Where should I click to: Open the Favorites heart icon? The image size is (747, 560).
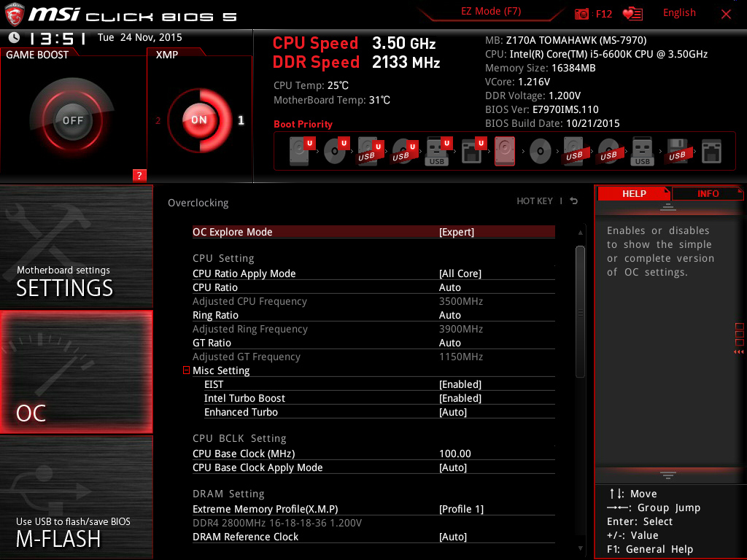632,14
